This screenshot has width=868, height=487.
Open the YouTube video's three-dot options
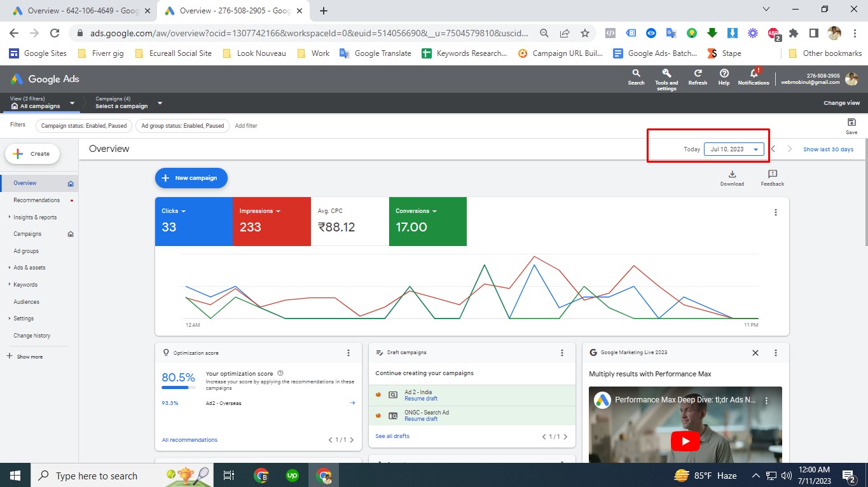click(x=766, y=401)
